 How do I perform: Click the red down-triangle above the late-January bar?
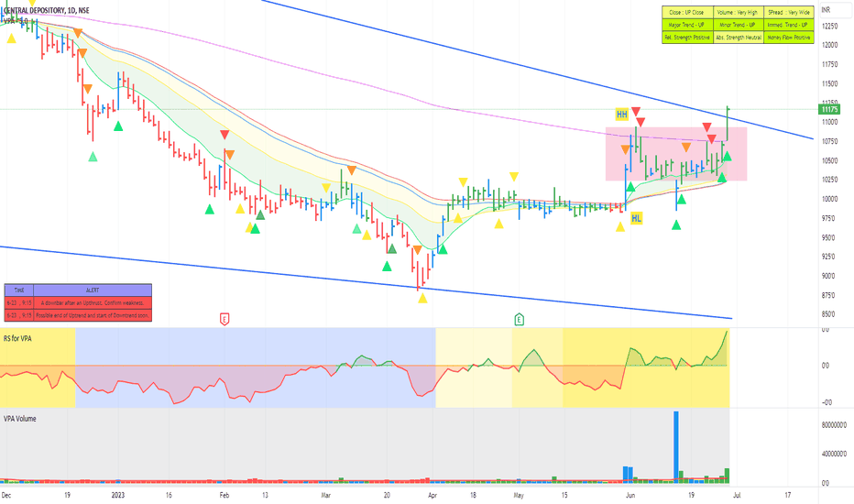224,134
